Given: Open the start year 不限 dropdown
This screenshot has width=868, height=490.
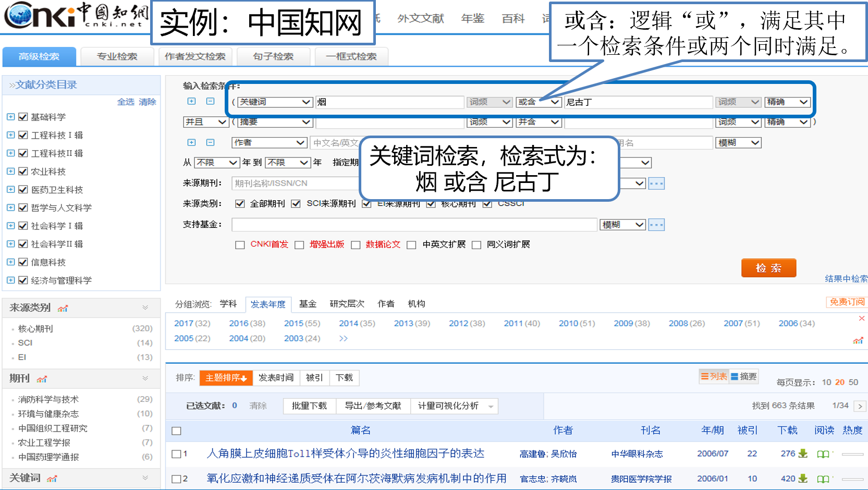Looking at the screenshot, I should pyautogui.click(x=217, y=163).
